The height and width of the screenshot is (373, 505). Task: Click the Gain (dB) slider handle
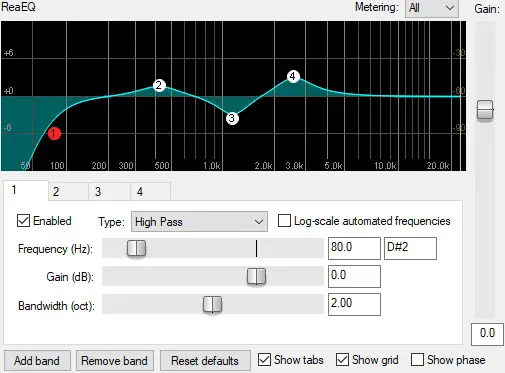pos(256,277)
